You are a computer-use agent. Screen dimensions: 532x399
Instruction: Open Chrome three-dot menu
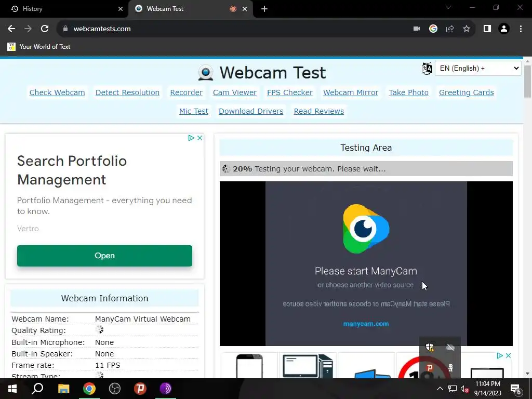521,29
